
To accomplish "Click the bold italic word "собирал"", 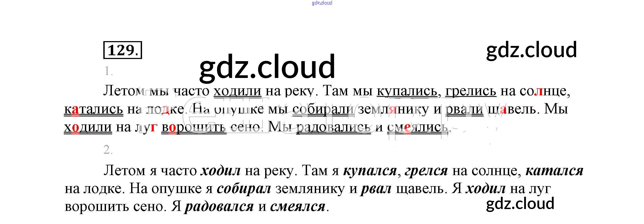I will [x=244, y=189].
